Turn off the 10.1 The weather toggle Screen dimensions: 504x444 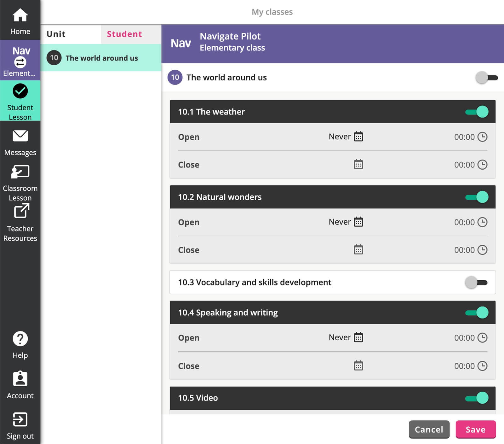(x=477, y=112)
